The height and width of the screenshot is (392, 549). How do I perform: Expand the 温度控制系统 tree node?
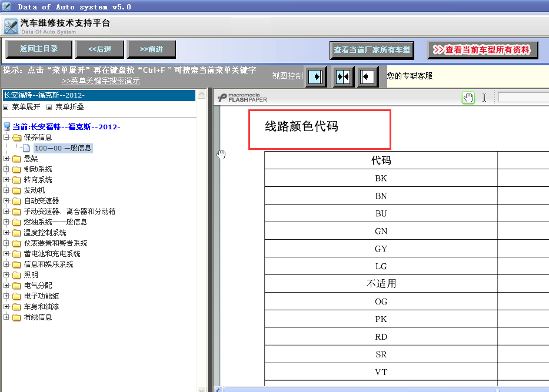pos(6,232)
